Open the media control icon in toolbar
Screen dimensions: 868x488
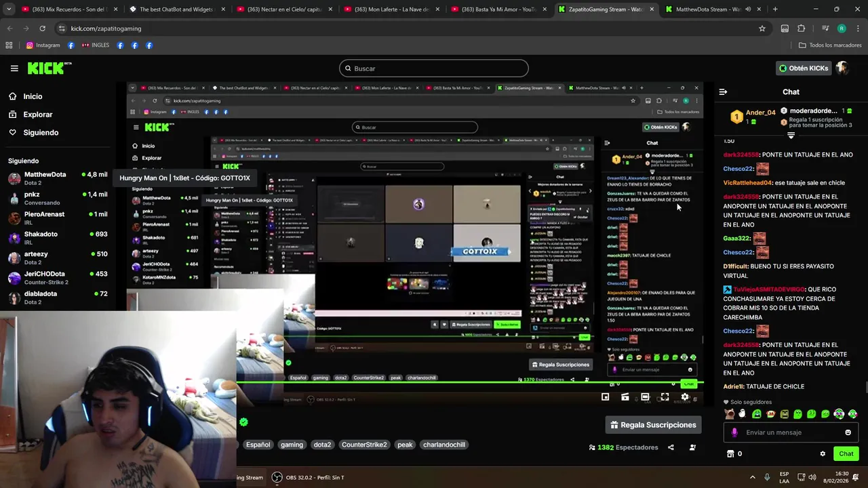tap(825, 28)
